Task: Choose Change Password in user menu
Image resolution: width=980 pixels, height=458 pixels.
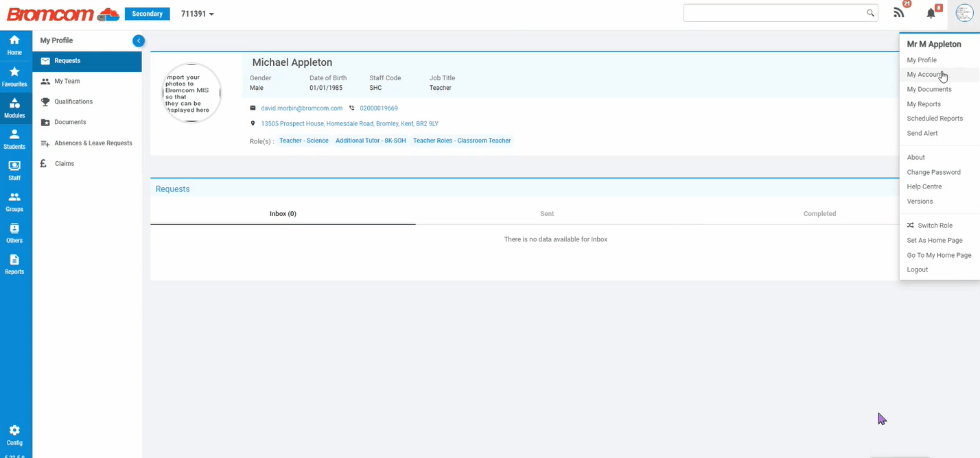Action: pos(933,172)
